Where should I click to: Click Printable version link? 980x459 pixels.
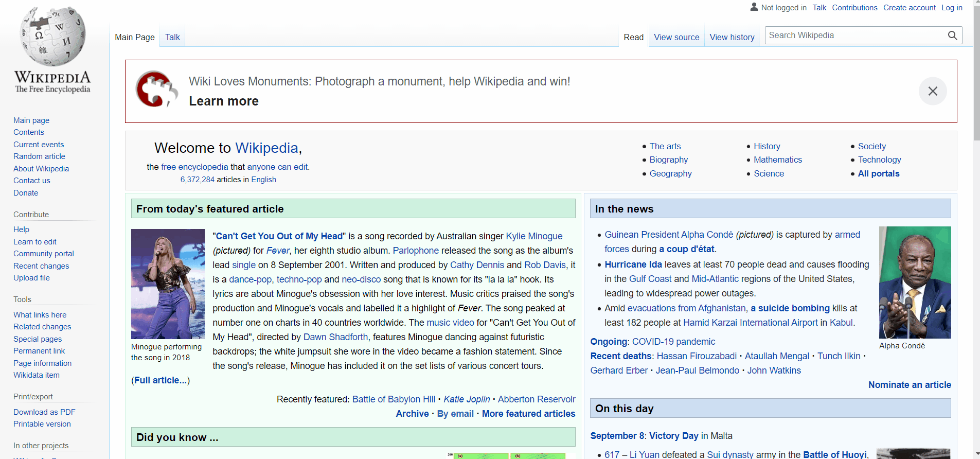coord(42,424)
